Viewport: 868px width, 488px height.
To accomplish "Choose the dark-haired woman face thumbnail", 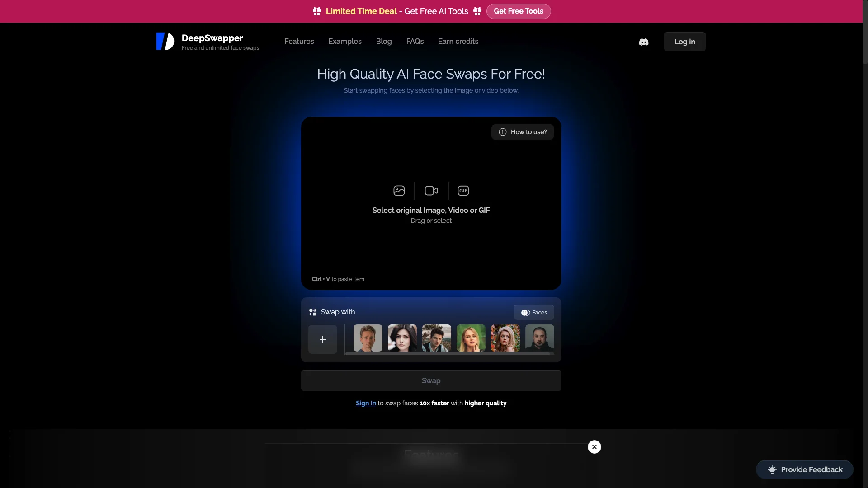I will [402, 338].
